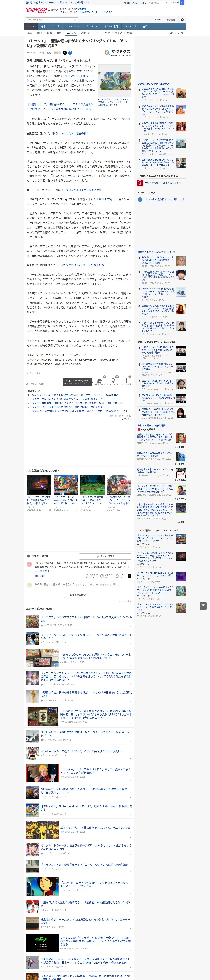Open the オリジナル tab

[92, 27]
